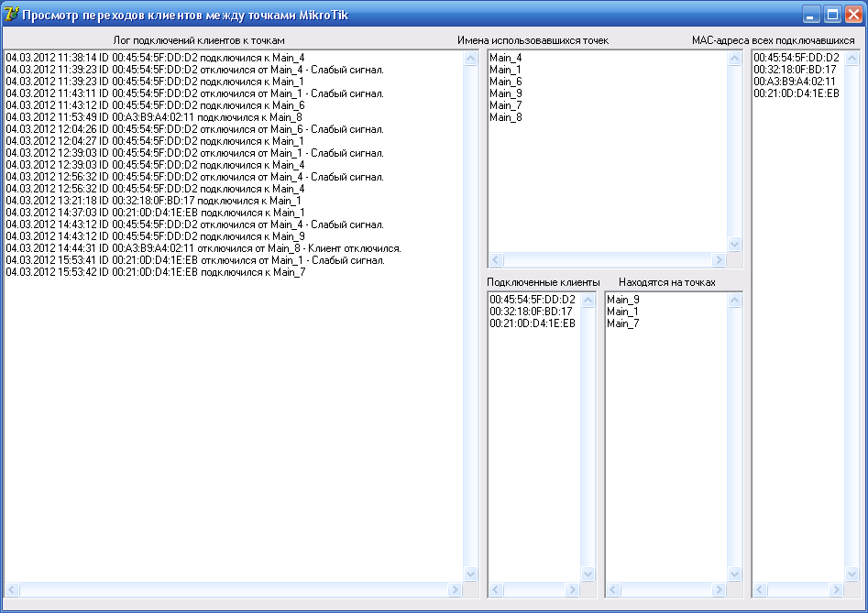The height and width of the screenshot is (613, 868).
Task: Select Main_7 in 'Находятся на точках' list
Action: 622,323
